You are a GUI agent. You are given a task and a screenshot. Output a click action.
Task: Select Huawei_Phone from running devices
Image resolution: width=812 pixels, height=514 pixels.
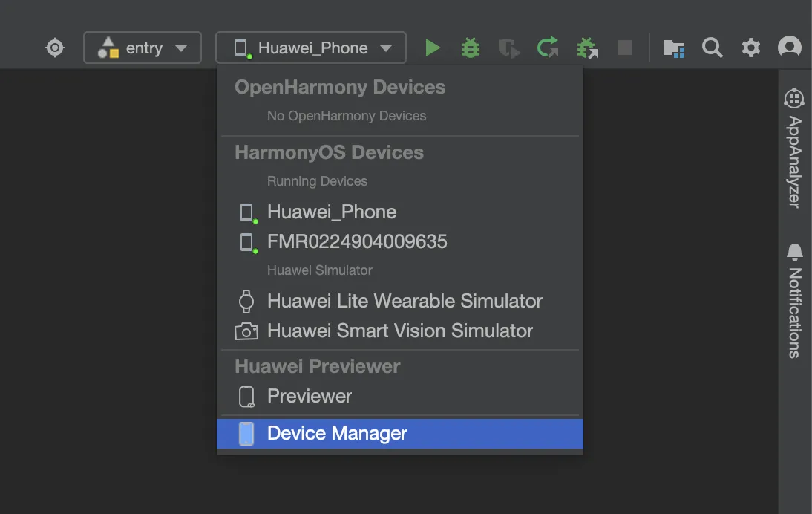tap(332, 212)
